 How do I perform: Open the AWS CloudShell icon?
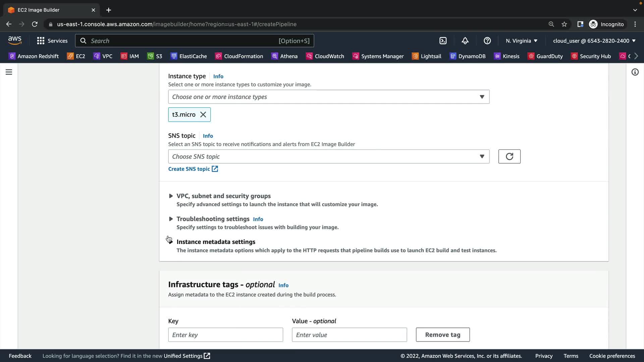[x=443, y=41]
